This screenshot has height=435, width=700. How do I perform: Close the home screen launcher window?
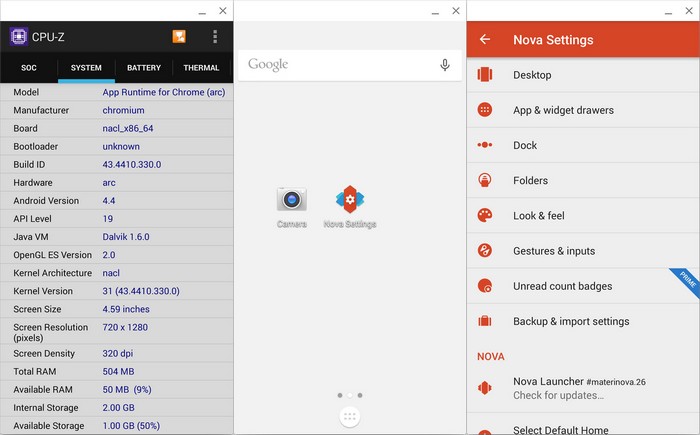[x=456, y=11]
